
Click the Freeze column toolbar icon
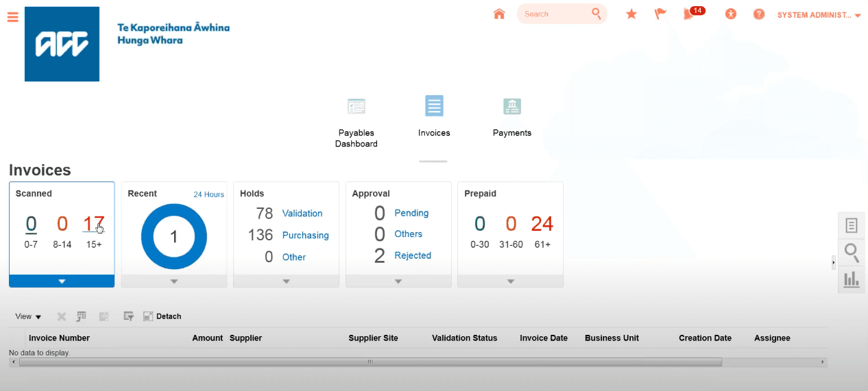tap(81, 316)
